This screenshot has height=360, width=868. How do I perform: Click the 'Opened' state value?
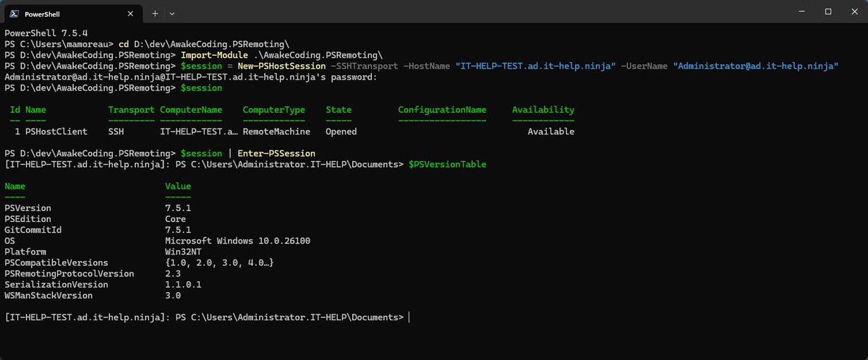[x=341, y=132]
